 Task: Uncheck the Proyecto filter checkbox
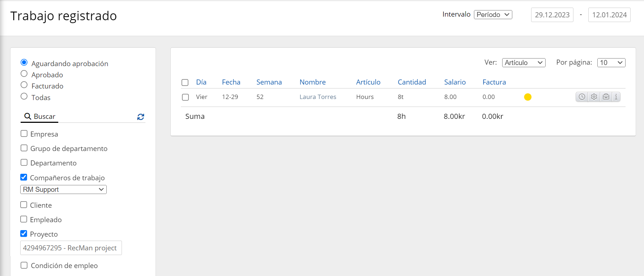pyautogui.click(x=24, y=234)
